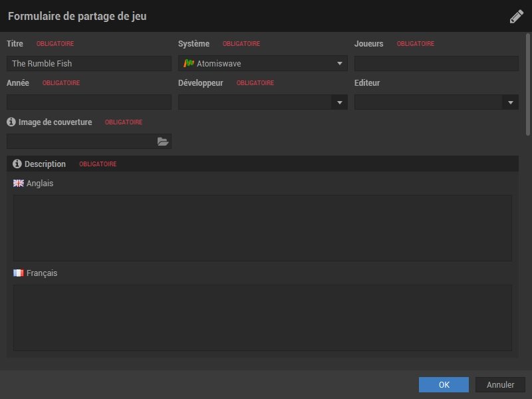
Task: Click the Description section header label
Action: [x=45, y=164]
